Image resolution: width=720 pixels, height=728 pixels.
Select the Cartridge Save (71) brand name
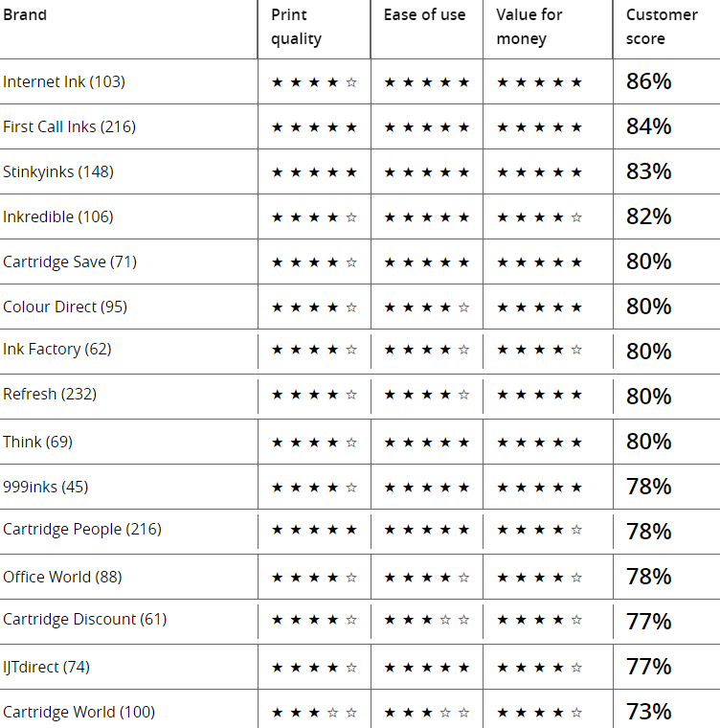pos(70,262)
